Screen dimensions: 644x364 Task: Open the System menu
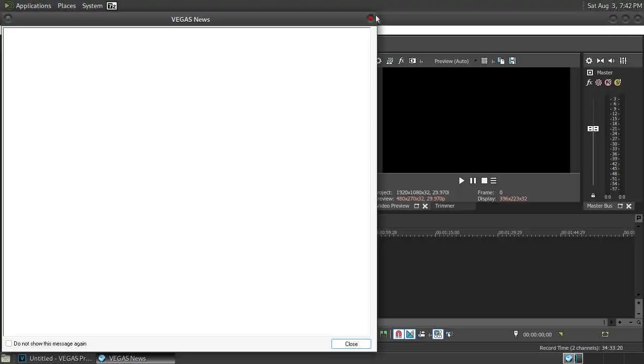92,6
